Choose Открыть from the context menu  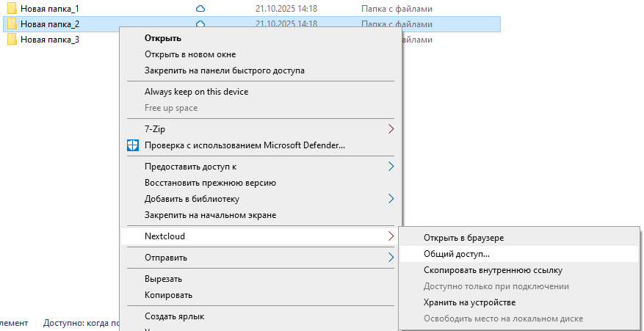[x=163, y=38]
